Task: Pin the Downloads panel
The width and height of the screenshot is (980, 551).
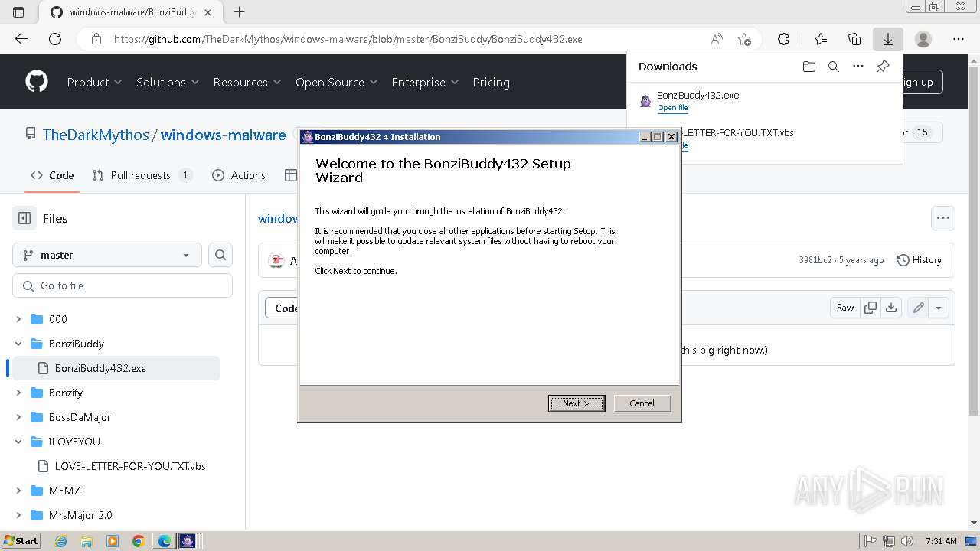Action: click(x=883, y=67)
